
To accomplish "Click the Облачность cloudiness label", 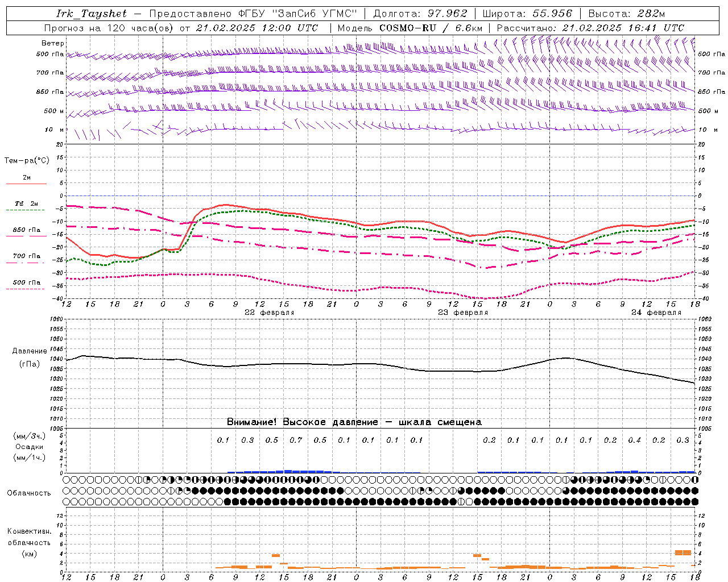I will coord(29,493).
